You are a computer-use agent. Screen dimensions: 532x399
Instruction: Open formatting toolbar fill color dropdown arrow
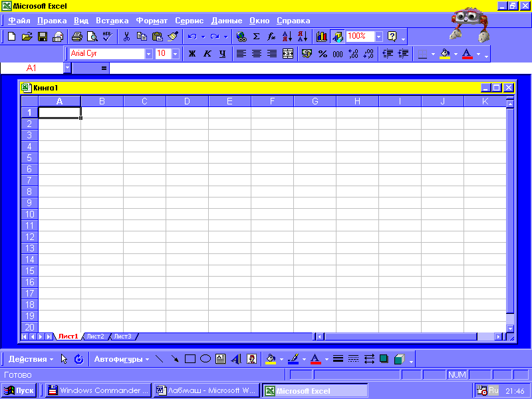pos(456,54)
